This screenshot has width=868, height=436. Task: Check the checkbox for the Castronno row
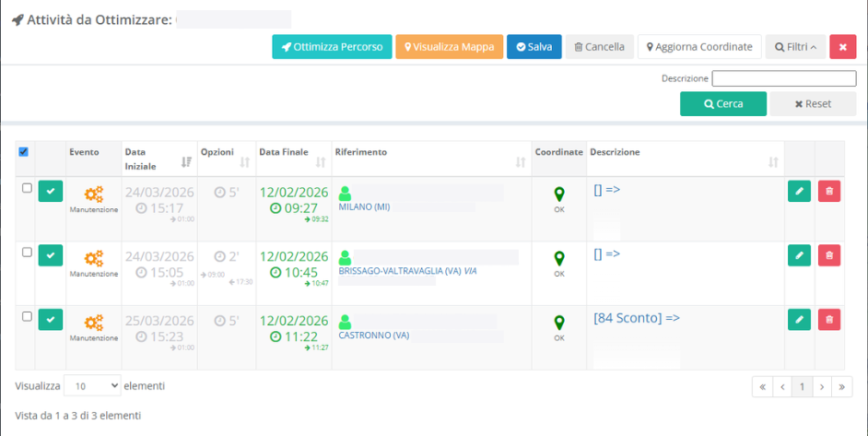[x=27, y=316]
